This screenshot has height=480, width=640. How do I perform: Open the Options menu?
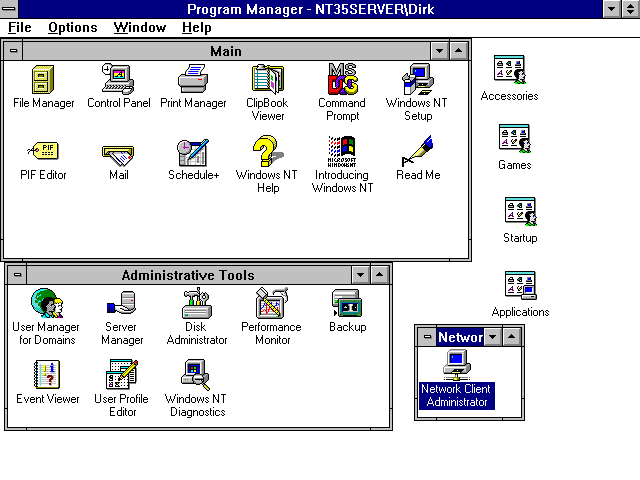point(73,27)
